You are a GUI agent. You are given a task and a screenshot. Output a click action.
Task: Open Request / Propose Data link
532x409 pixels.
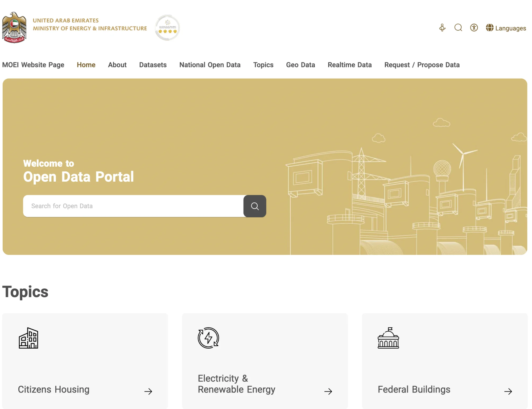coord(422,65)
